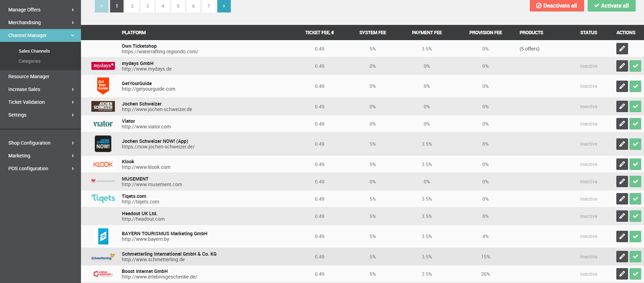Edit the Viator channel
644x283 pixels.
pos(622,124)
